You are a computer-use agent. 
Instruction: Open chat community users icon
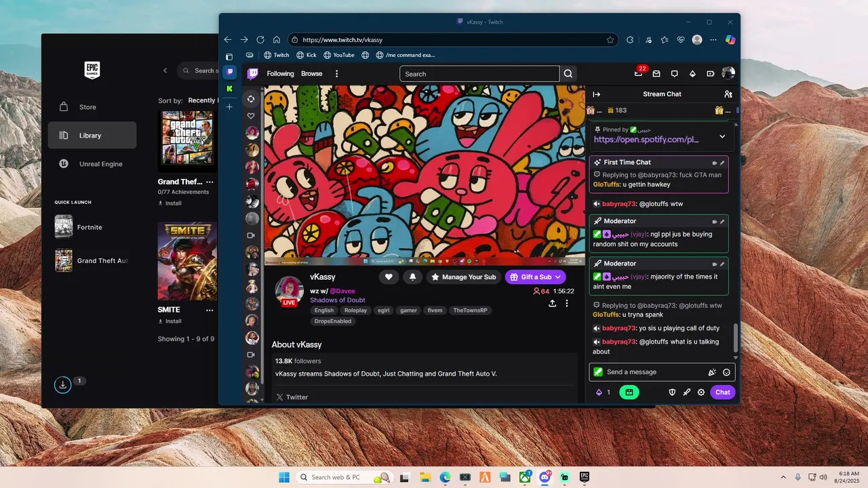pos(728,94)
